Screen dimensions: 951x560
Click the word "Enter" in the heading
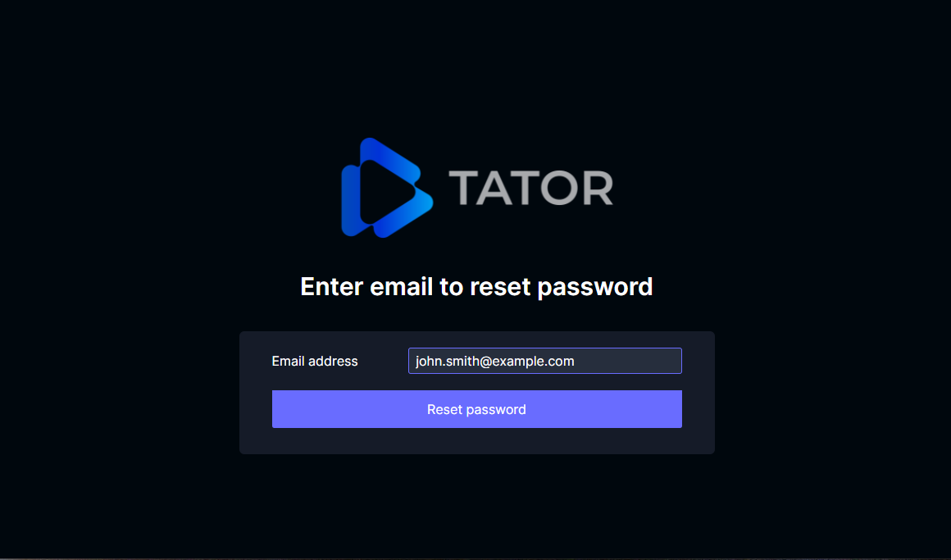pos(332,286)
